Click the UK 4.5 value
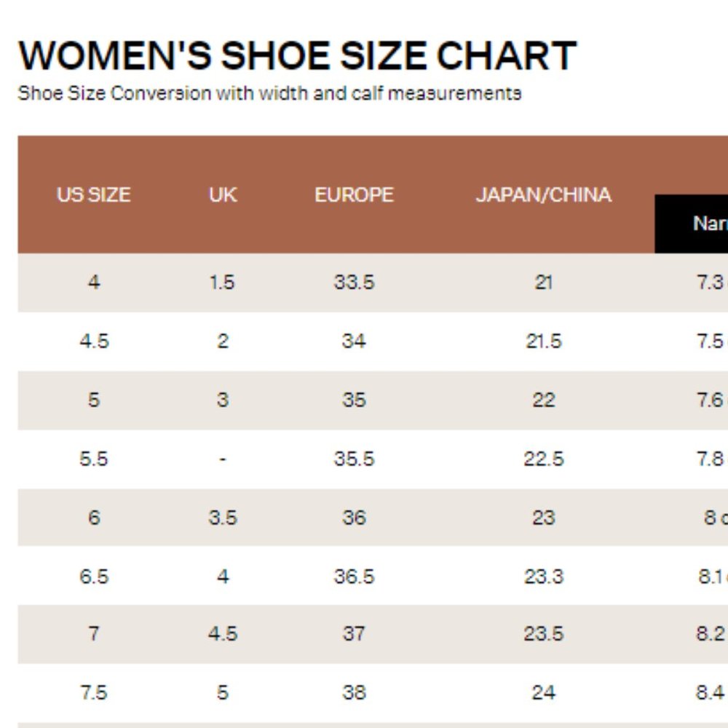 [223, 634]
